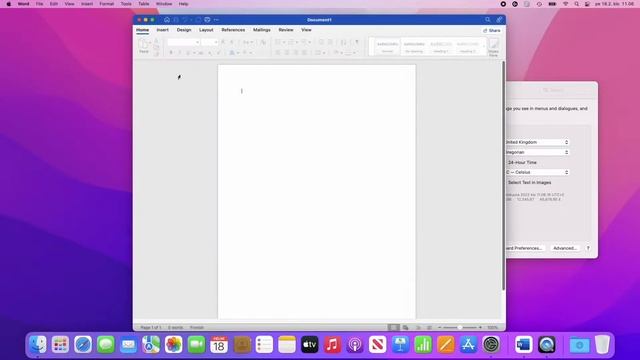Switch to the Design ribbon tab
640x360 pixels.
pyautogui.click(x=184, y=30)
